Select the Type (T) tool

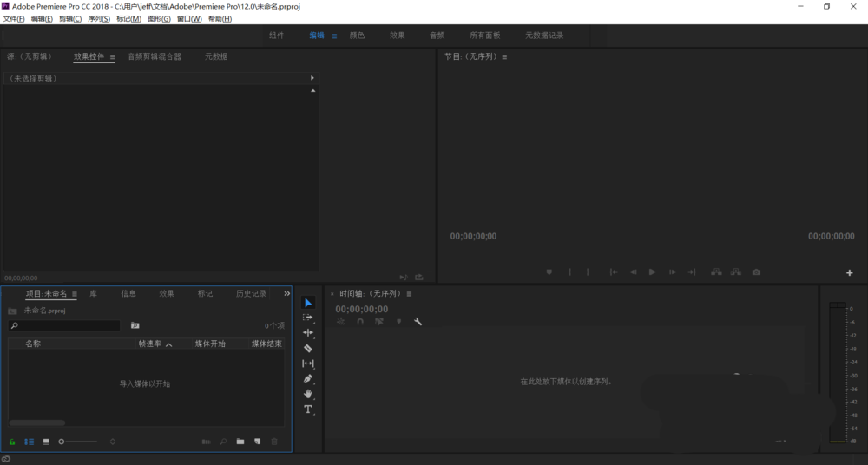pos(308,409)
